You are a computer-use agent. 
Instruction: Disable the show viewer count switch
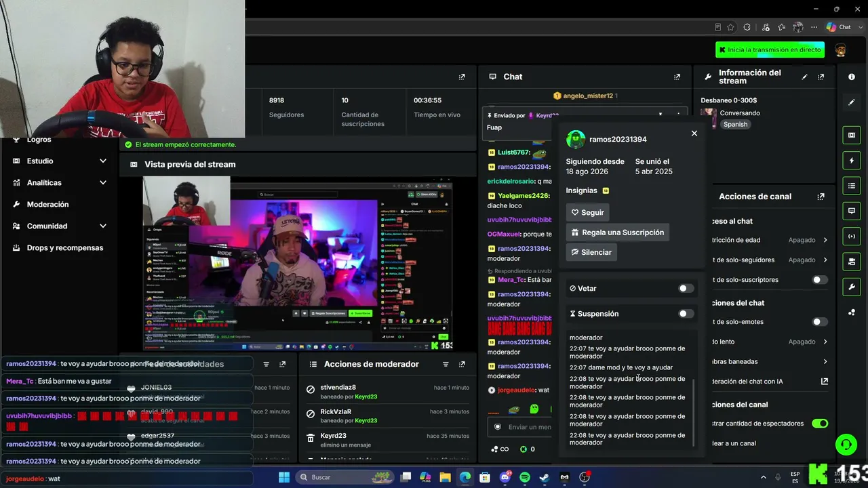tap(820, 424)
